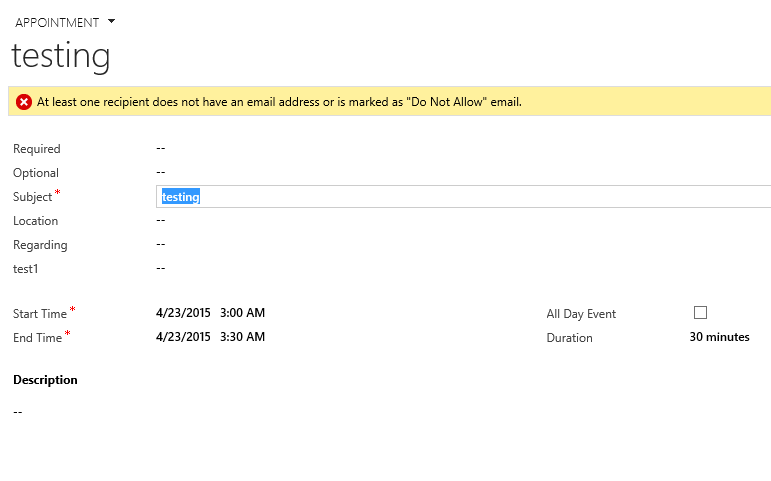Click the Subject input field containing testing
The width and height of the screenshot is (771, 481).
pyautogui.click(x=463, y=197)
